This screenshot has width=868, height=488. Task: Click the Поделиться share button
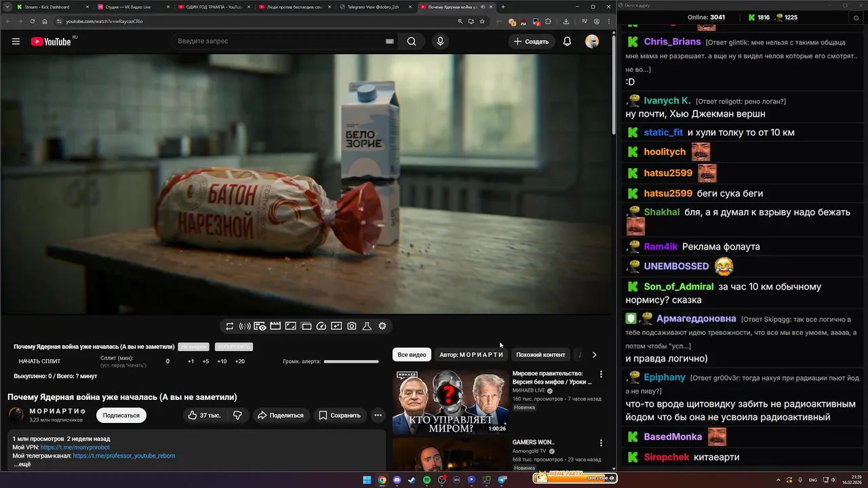[281, 415]
